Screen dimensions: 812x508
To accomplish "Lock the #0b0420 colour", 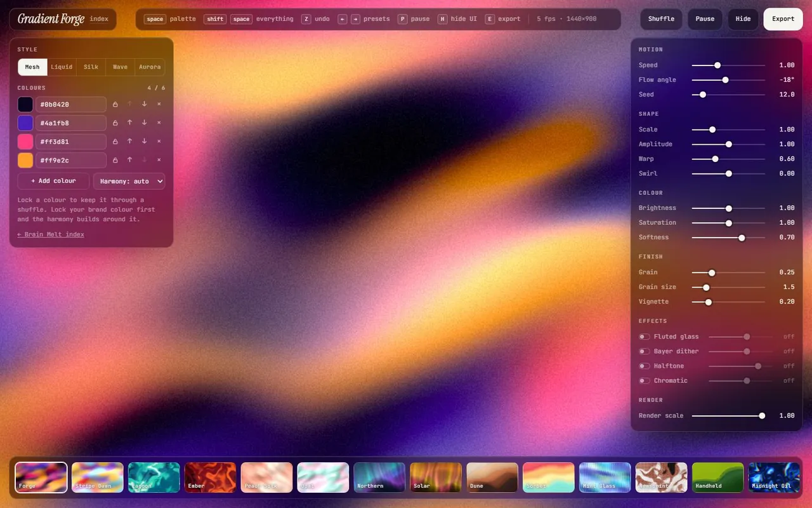I will 115,104.
